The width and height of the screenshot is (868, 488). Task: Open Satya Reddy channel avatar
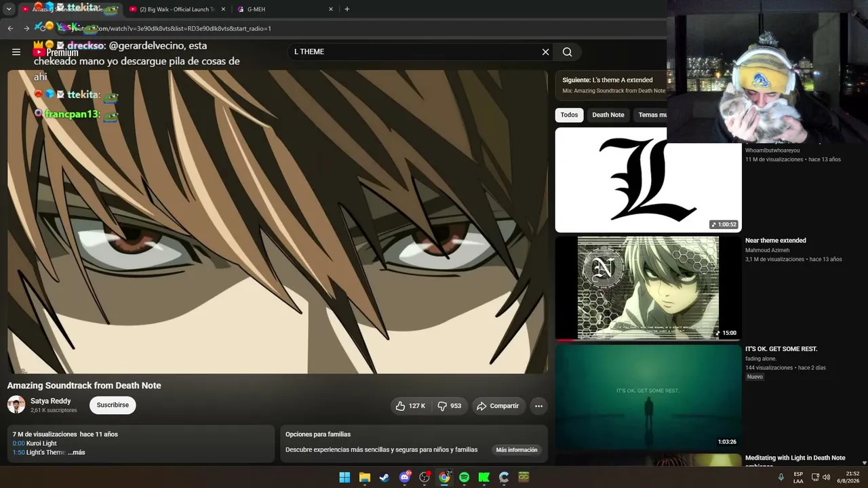tap(16, 405)
